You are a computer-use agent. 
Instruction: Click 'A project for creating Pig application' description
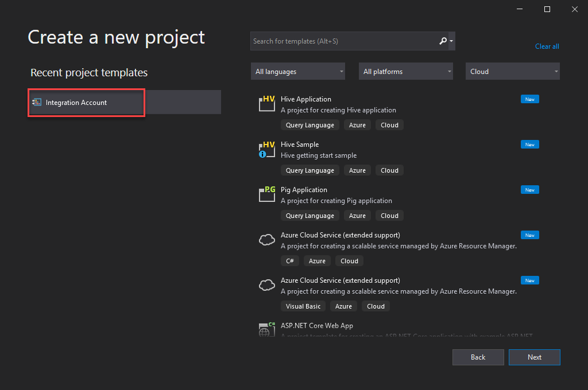pyautogui.click(x=336, y=200)
